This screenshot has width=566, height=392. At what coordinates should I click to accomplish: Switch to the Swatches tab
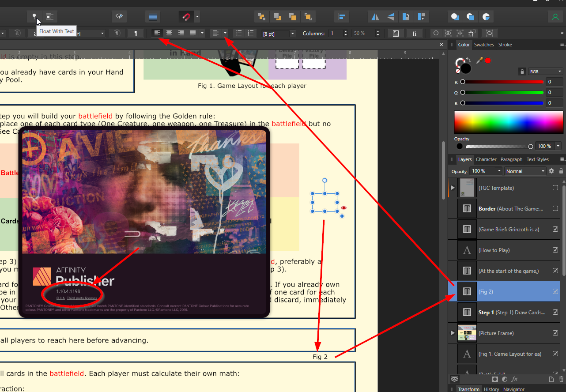tap(484, 45)
